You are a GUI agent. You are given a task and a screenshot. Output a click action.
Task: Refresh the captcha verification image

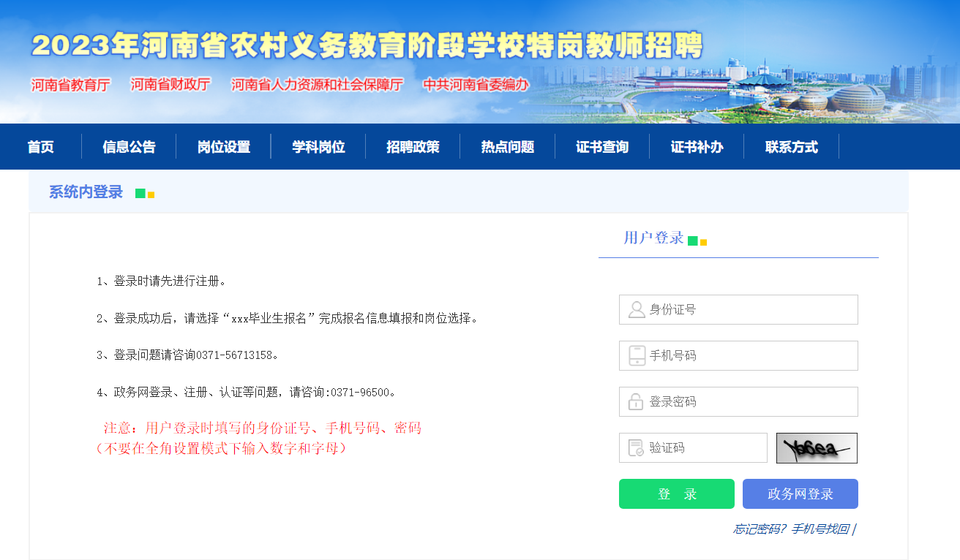click(x=817, y=448)
